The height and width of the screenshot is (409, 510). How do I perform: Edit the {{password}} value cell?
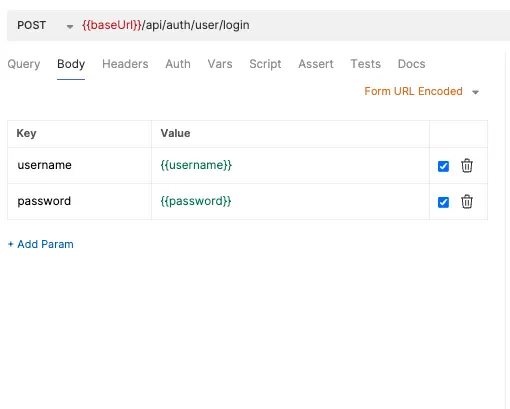[x=290, y=201]
